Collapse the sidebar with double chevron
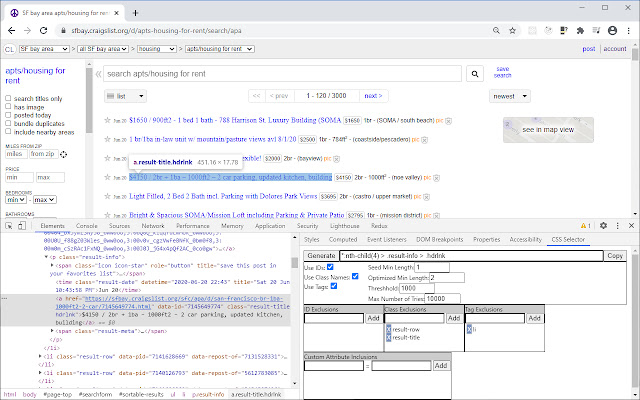This screenshot has height=400, width=640. (x=98, y=74)
